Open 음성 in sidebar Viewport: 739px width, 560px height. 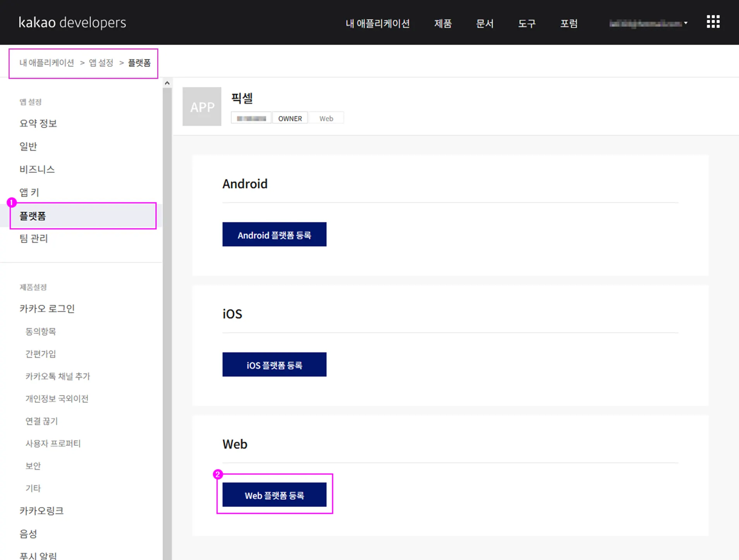(x=28, y=534)
